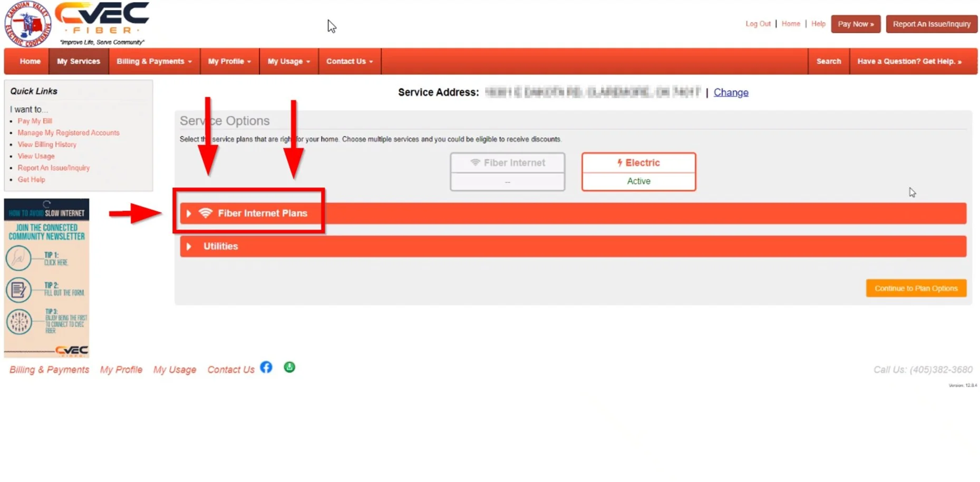980x482 pixels.
Task: Click the CVEC cooperative seal logo
Action: click(x=27, y=23)
